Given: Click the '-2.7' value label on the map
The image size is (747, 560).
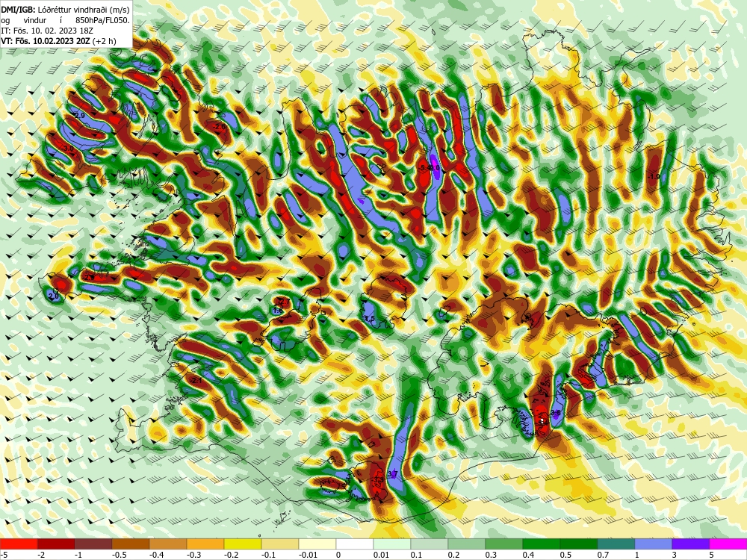Looking at the screenshot, I should [283, 302].
